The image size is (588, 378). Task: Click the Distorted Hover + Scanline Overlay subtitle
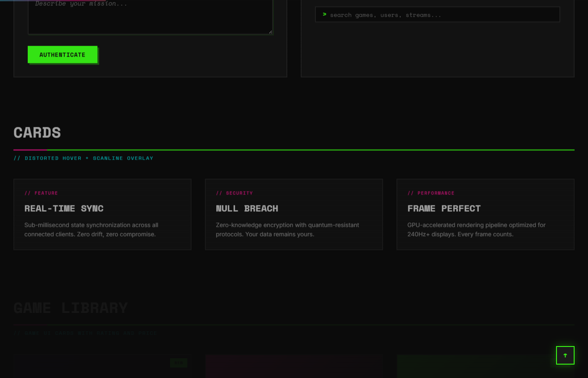84,158
